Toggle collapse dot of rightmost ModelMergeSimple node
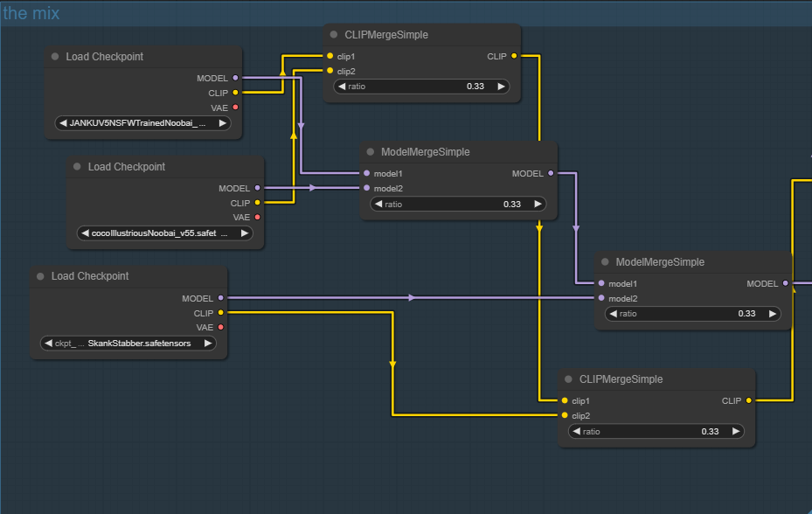 click(605, 262)
